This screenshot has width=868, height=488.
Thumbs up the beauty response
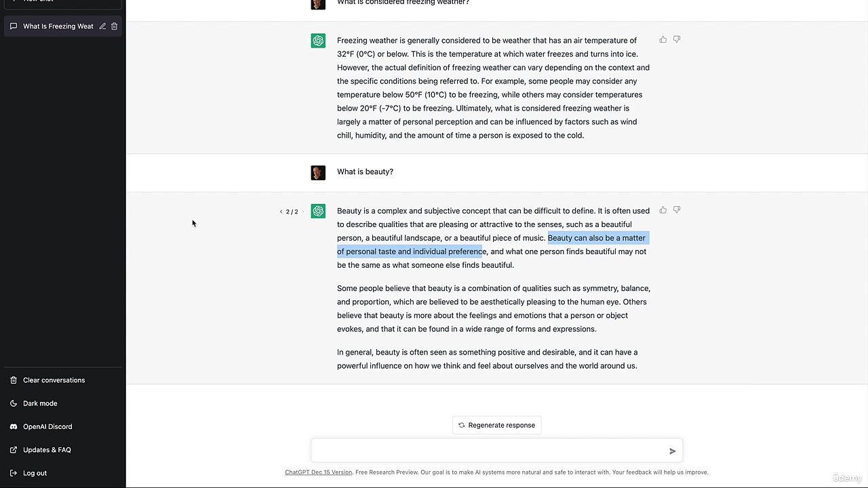(663, 210)
